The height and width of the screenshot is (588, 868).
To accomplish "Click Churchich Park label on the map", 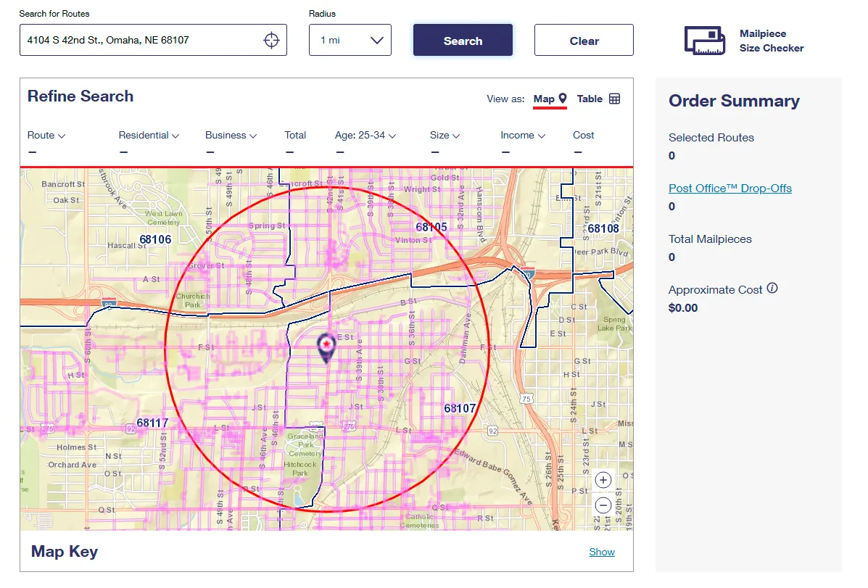I will click(193, 301).
